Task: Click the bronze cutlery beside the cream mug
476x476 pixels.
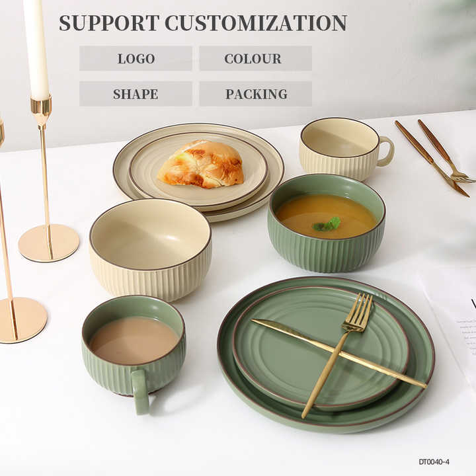Action: pyautogui.click(x=435, y=157)
